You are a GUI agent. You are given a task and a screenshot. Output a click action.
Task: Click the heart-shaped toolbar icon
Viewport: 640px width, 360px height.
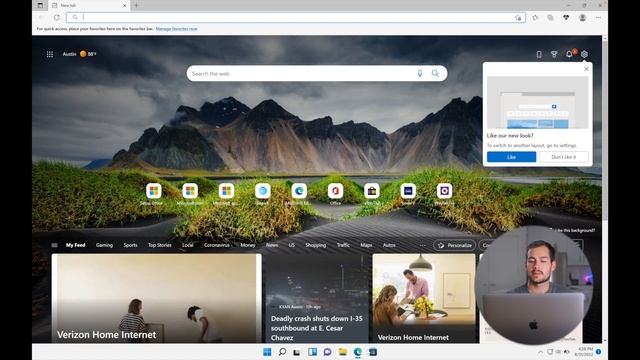566,18
